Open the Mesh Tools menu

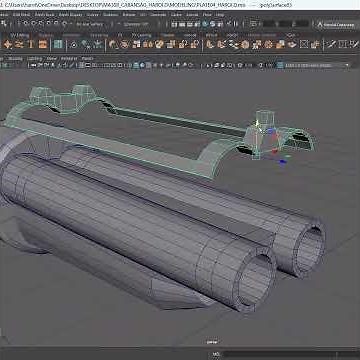[44, 14]
